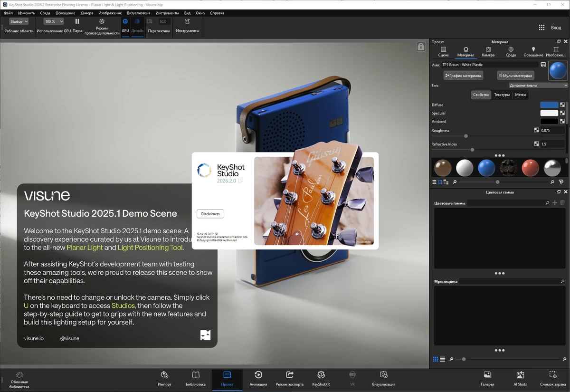
Task: Click the blue material preview sphere
Action: point(558,70)
